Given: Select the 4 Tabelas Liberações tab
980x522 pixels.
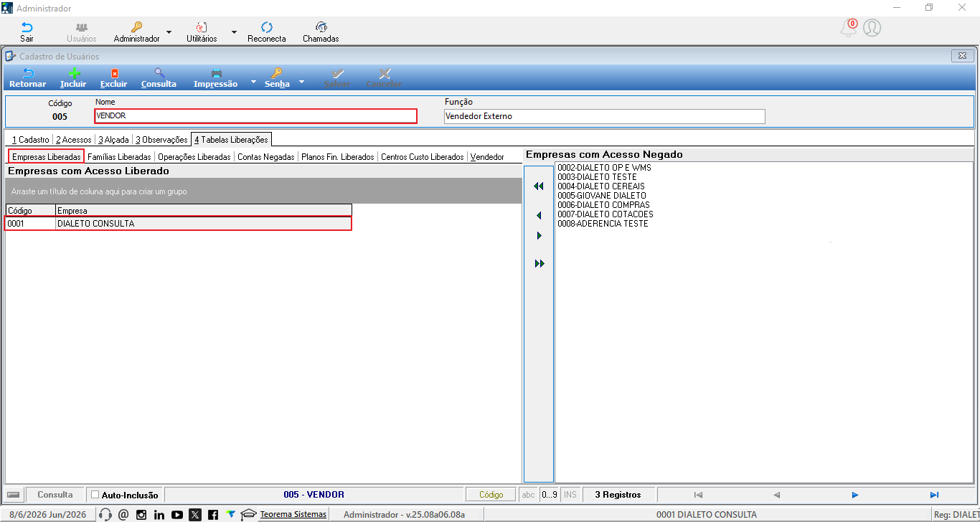Looking at the screenshot, I should coord(231,140).
